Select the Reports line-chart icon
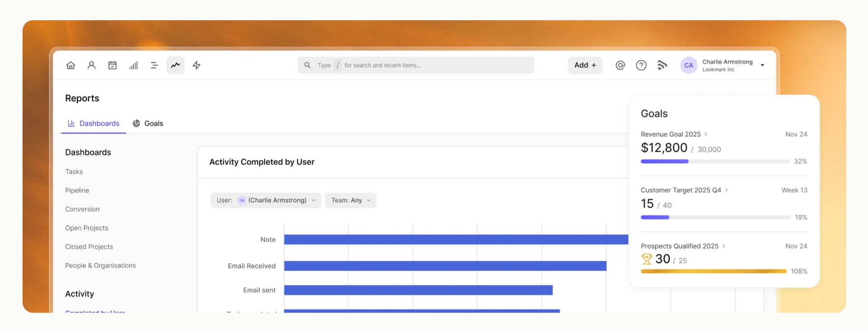Image resolution: width=868 pixels, height=330 pixels. pyautogui.click(x=175, y=65)
